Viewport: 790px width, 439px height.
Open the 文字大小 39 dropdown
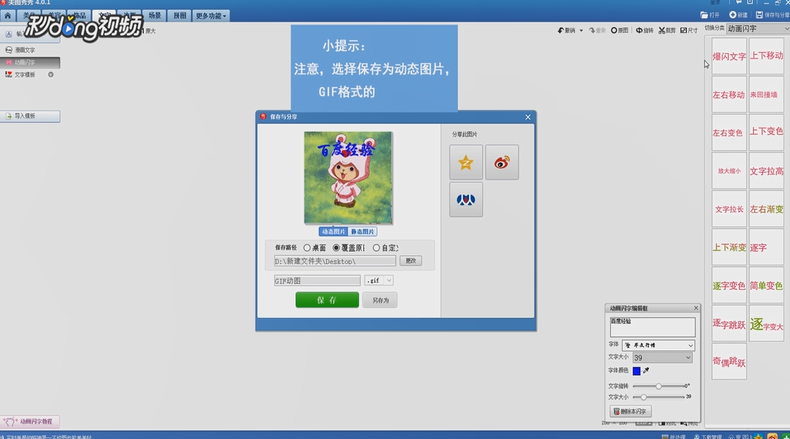coord(662,357)
